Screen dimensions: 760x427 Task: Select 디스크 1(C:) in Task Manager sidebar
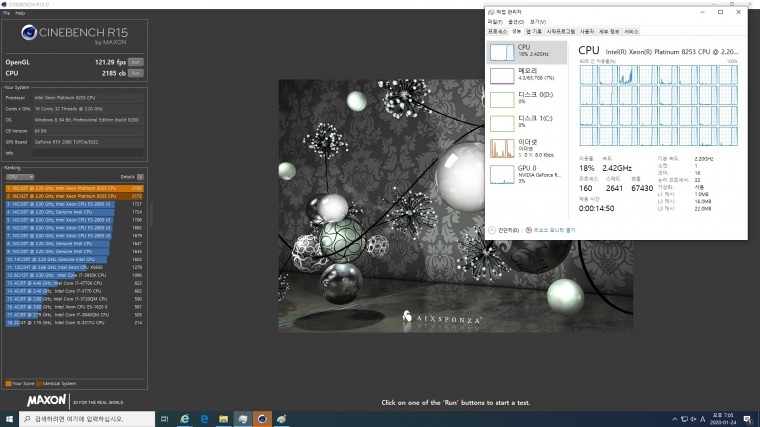[527, 123]
